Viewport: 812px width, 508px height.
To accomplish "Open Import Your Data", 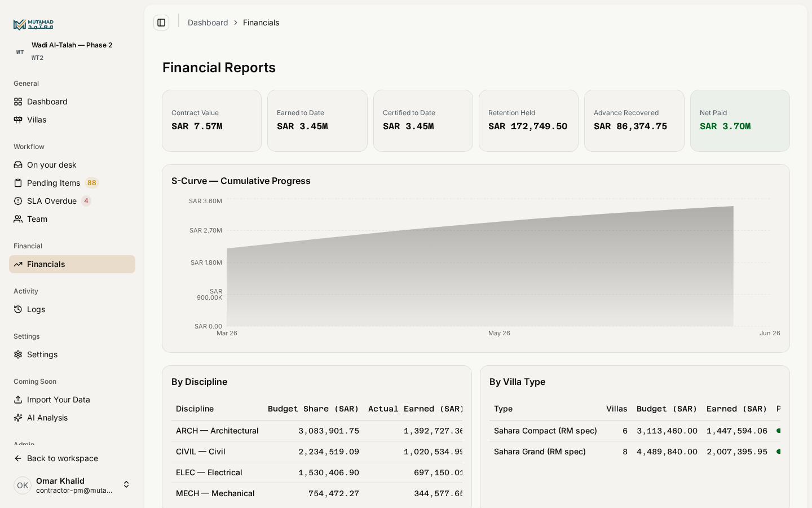I will 72,400.
